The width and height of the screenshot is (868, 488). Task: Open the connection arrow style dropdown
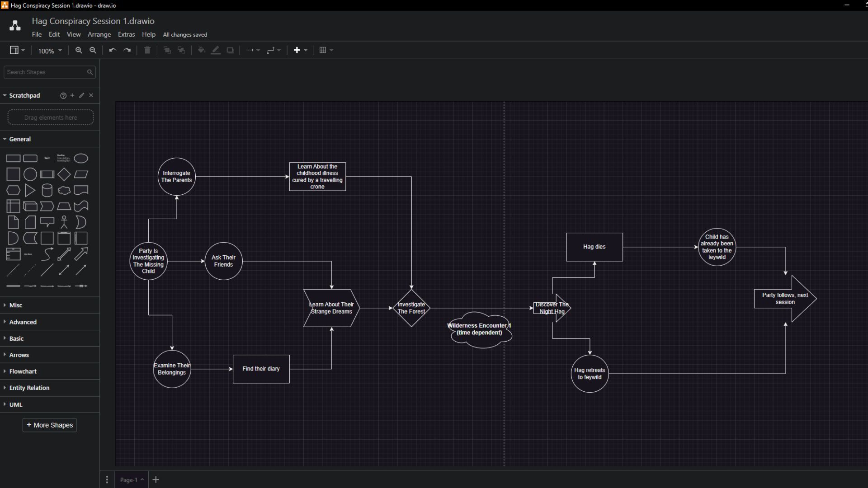click(253, 50)
